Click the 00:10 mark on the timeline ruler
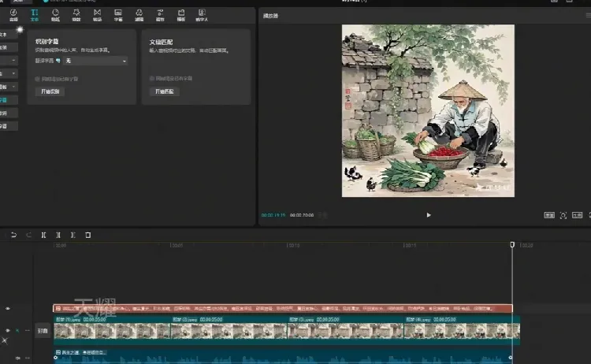 pos(293,245)
